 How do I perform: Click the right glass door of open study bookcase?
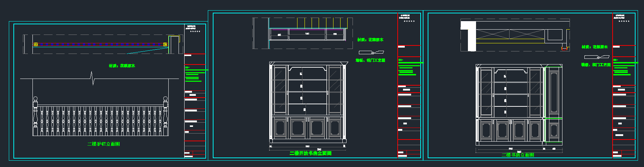click(334, 90)
